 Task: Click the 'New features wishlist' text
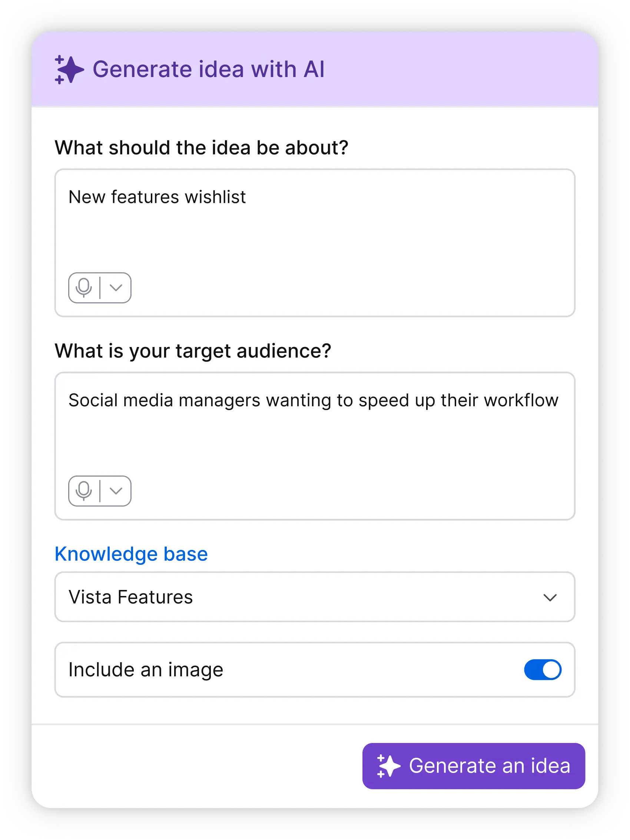click(x=157, y=197)
